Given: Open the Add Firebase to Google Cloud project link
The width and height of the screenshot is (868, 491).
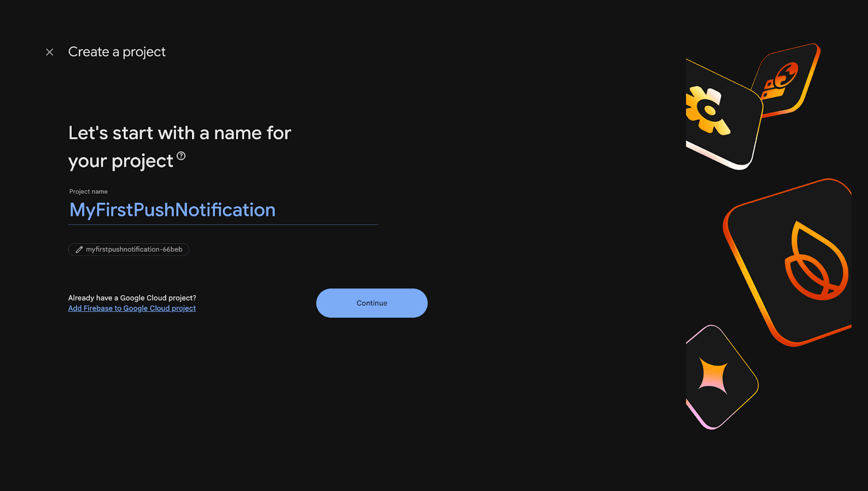Looking at the screenshot, I should point(131,308).
